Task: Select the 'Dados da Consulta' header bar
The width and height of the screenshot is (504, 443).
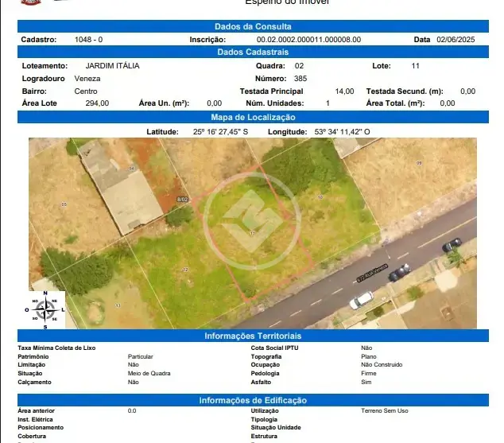Action: [253, 26]
